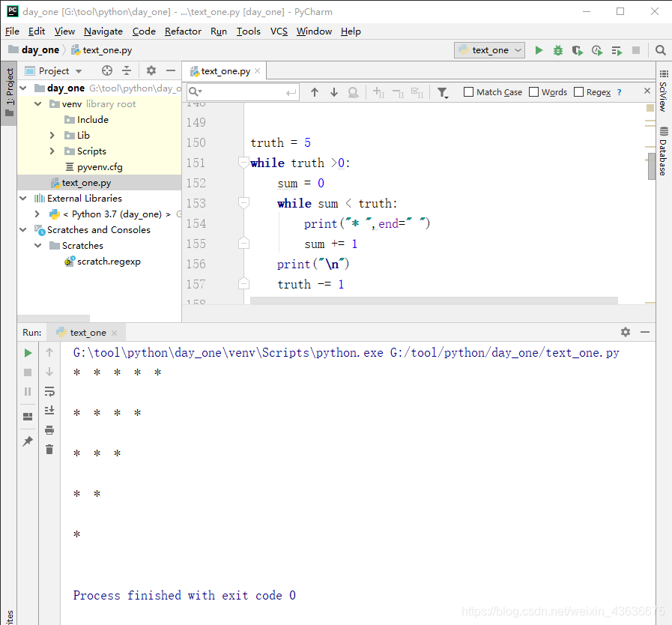Go to previous search occurrence arrow
The image size is (672, 625).
click(315, 91)
